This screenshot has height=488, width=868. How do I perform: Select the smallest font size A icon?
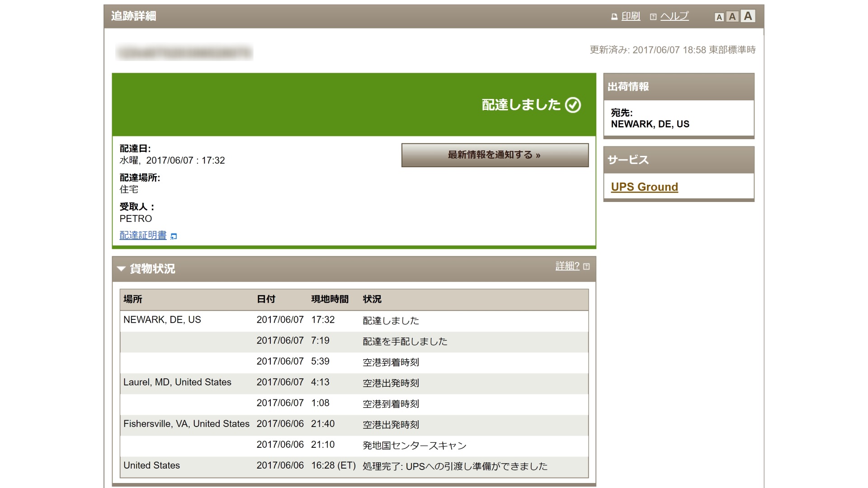pyautogui.click(x=719, y=17)
